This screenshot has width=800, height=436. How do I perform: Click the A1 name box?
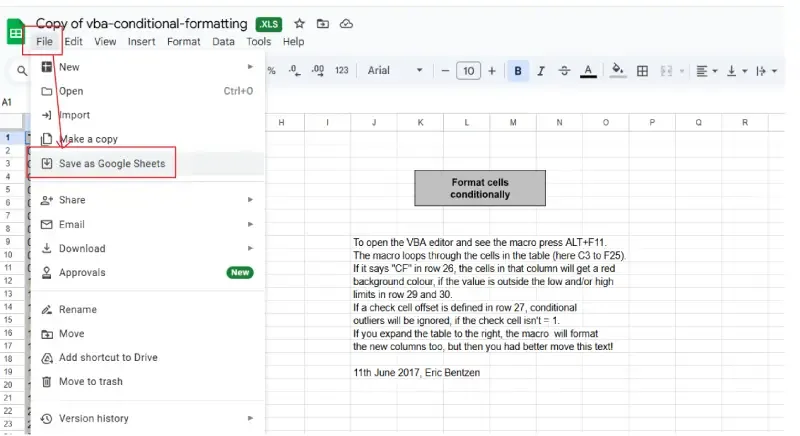tap(7, 102)
